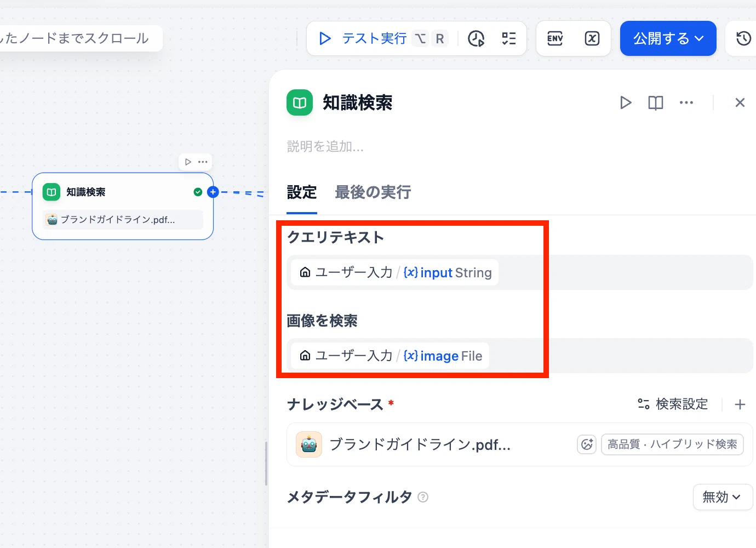Click the クエリテキスト section label
The height and width of the screenshot is (548, 756).
click(336, 237)
